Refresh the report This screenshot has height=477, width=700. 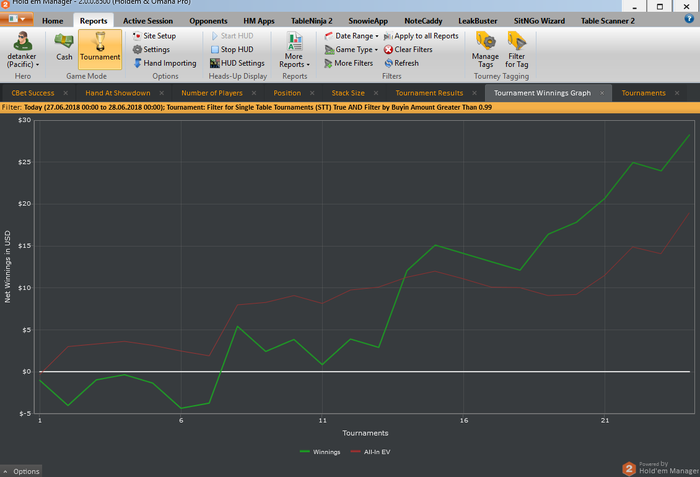tap(401, 63)
